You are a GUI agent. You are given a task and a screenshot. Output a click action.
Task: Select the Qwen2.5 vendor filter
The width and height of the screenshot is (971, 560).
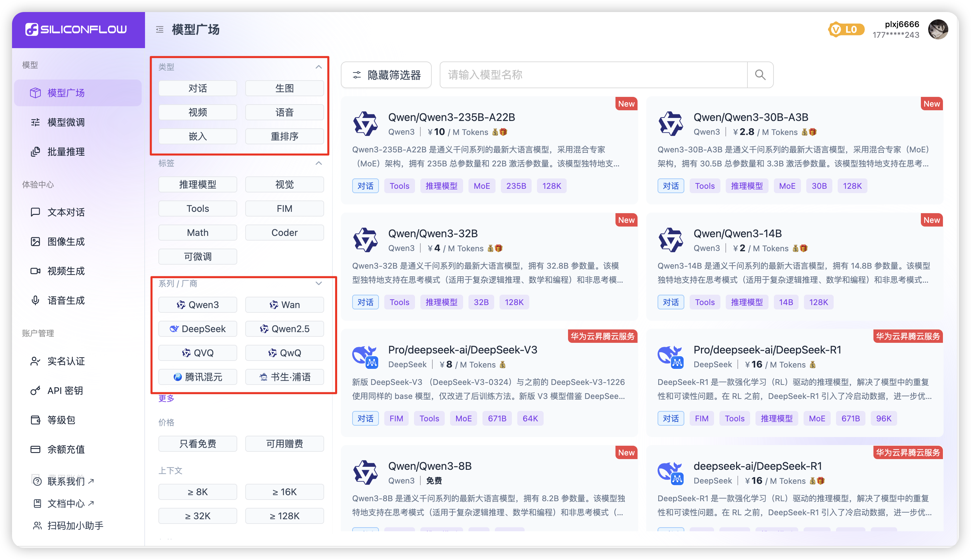point(285,329)
